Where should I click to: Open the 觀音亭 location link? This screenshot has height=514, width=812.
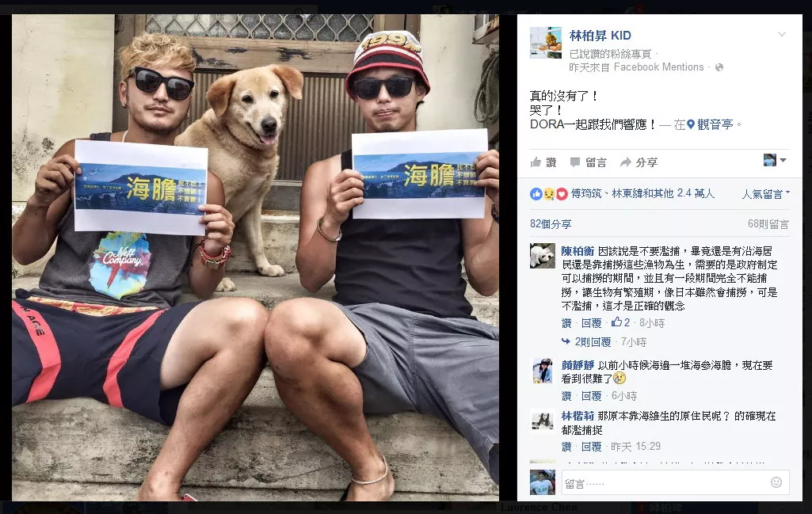coord(715,125)
